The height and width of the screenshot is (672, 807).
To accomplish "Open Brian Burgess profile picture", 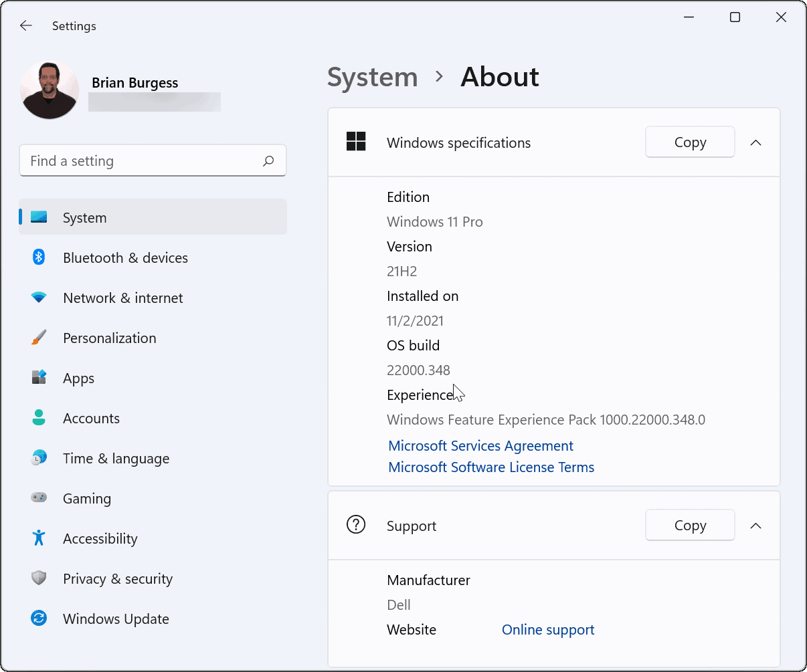I will tap(50, 90).
